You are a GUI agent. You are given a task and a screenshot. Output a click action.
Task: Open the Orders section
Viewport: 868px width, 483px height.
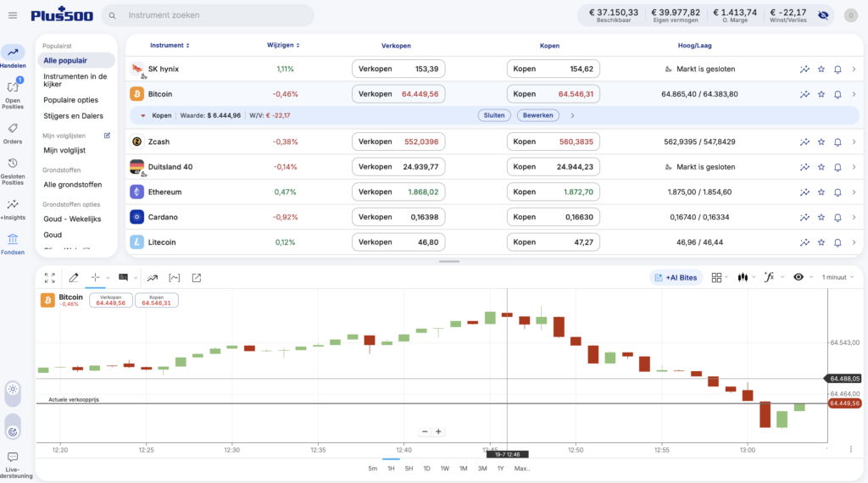pos(13,133)
